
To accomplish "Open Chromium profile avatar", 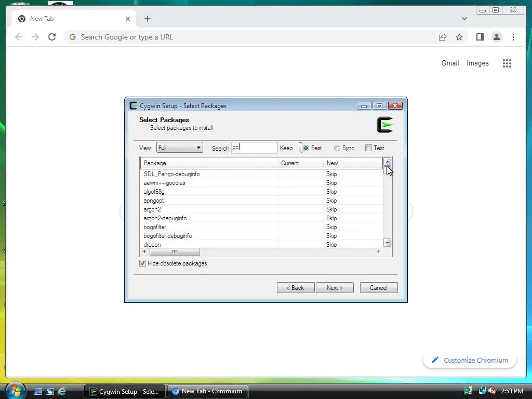I will pos(496,37).
